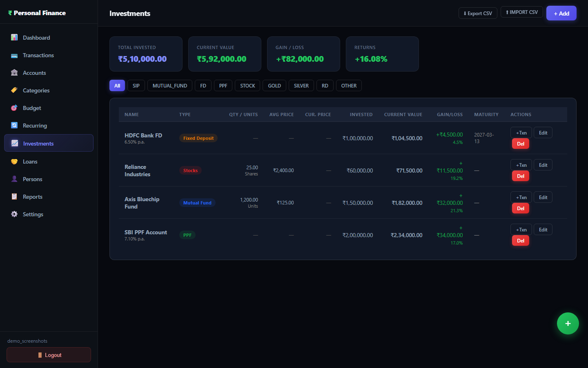Click the green PPF type badge
The image size is (588, 368).
pos(187,235)
